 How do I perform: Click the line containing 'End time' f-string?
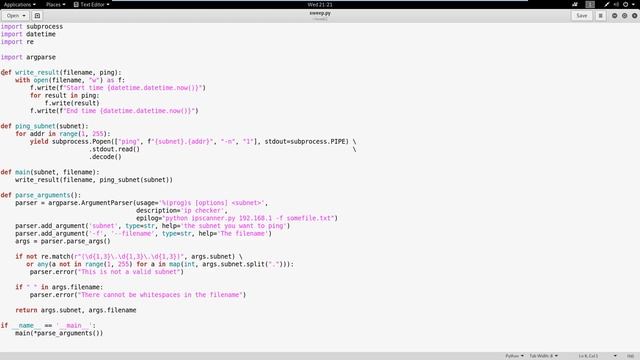coord(114,111)
